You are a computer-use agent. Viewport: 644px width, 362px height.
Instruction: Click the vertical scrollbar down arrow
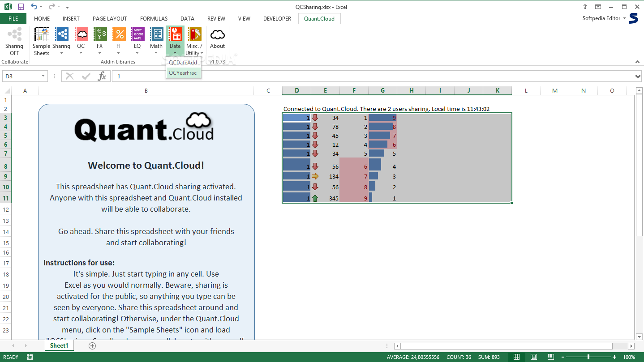tap(640, 336)
